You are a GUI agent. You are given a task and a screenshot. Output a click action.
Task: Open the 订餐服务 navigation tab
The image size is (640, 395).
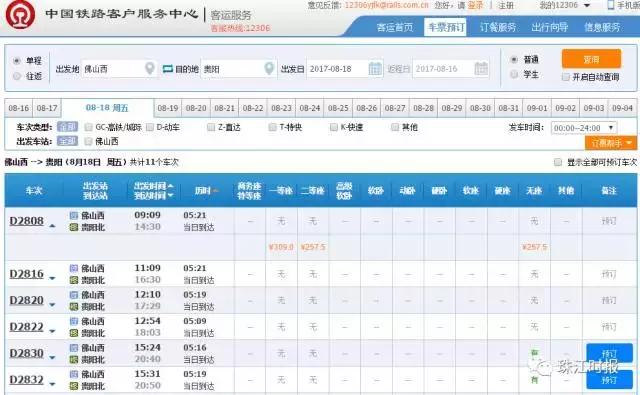[498, 27]
